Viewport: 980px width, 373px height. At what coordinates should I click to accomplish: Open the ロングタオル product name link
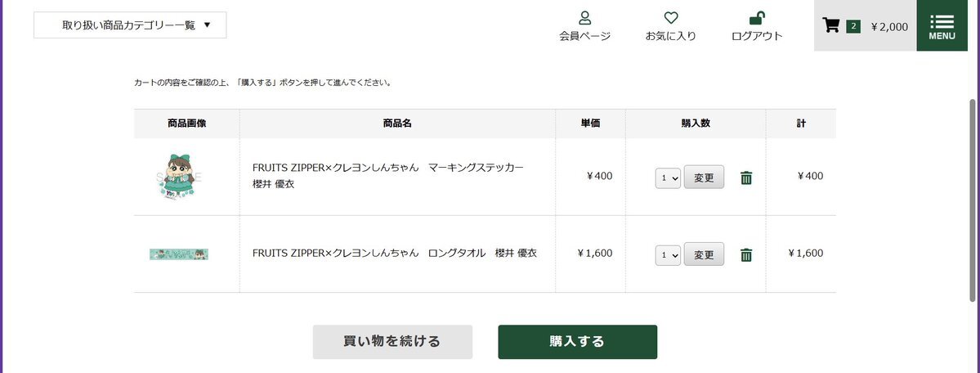(394, 253)
